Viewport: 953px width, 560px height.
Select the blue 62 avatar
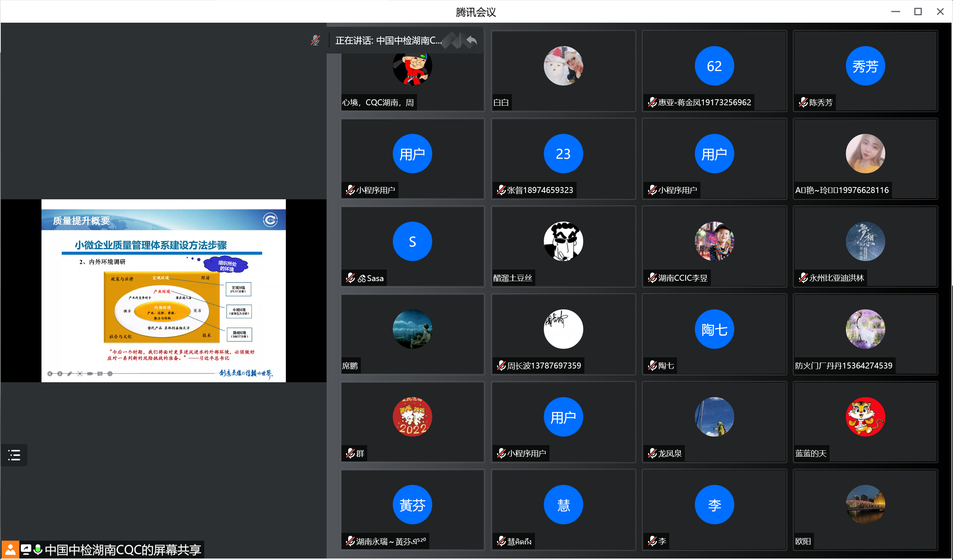click(714, 66)
